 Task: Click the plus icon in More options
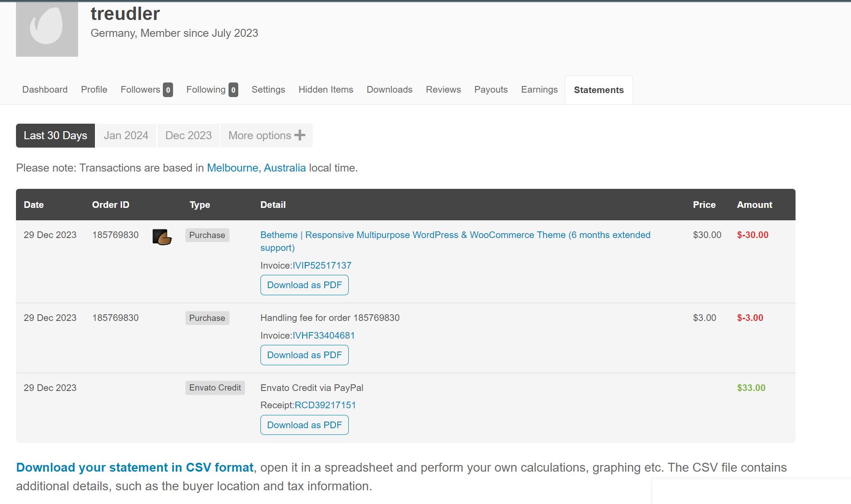[x=300, y=135]
